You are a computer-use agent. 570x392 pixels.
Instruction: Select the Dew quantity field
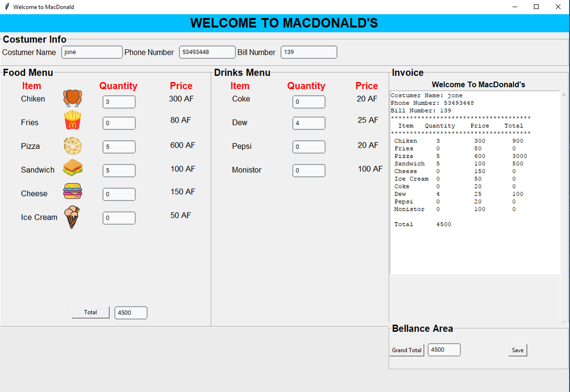pos(309,123)
